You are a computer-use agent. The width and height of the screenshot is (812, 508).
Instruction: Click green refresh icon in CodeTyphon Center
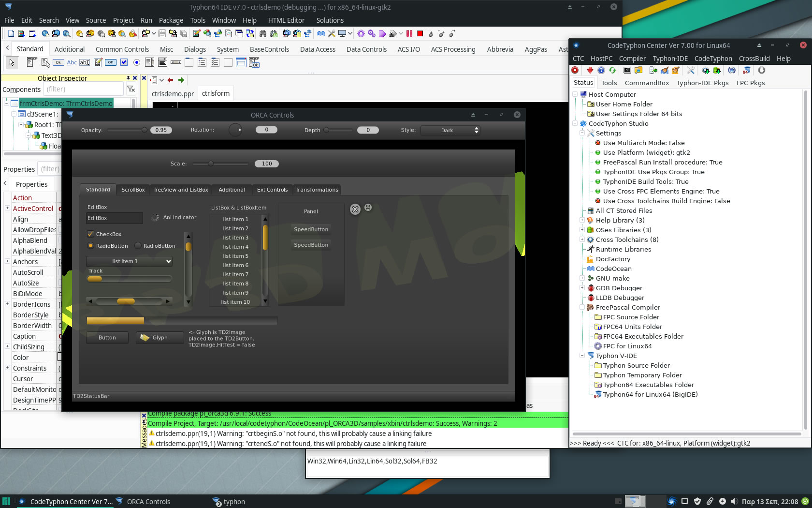pos(612,71)
